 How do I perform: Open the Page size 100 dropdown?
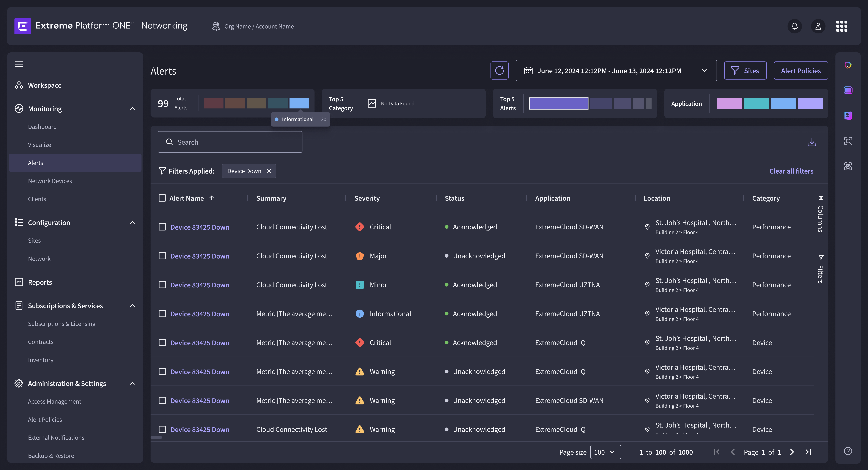(x=605, y=452)
